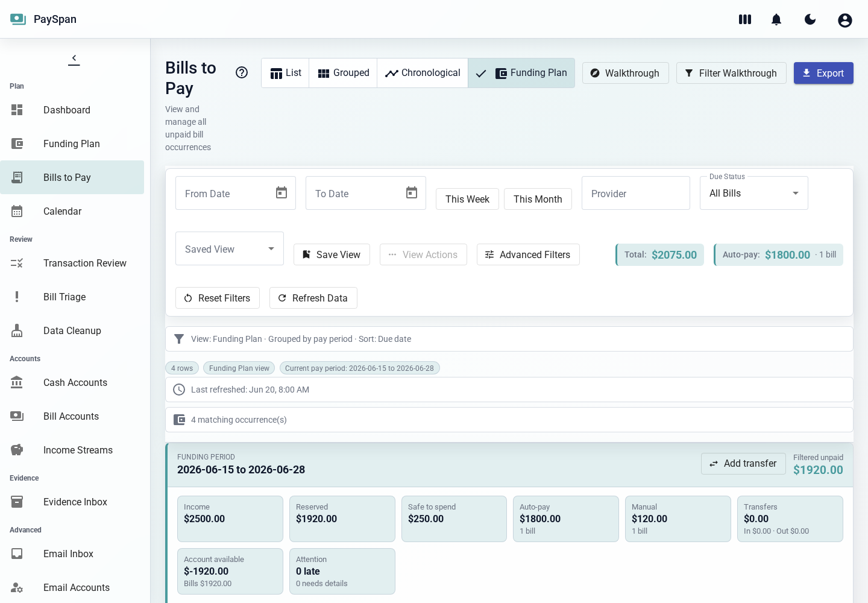The height and width of the screenshot is (603, 868).
Task: Click the Transaction Review checklist icon
Action: click(17, 263)
